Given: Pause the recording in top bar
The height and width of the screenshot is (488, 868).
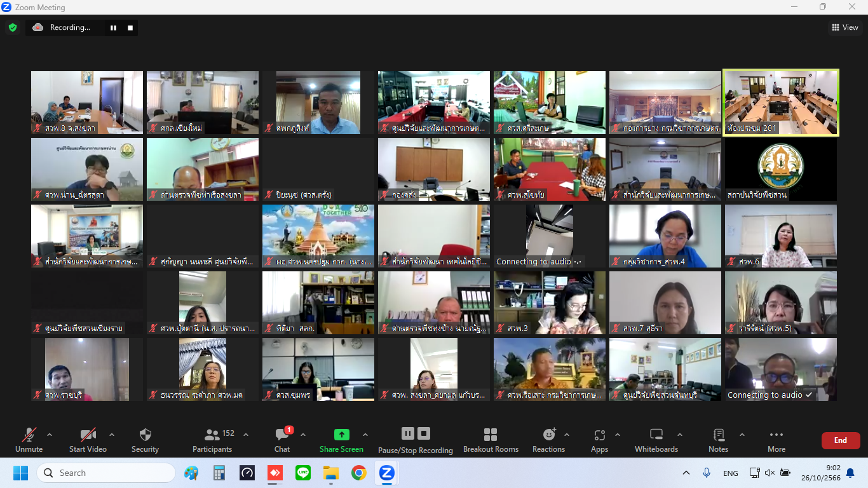Looking at the screenshot, I should coord(114,27).
